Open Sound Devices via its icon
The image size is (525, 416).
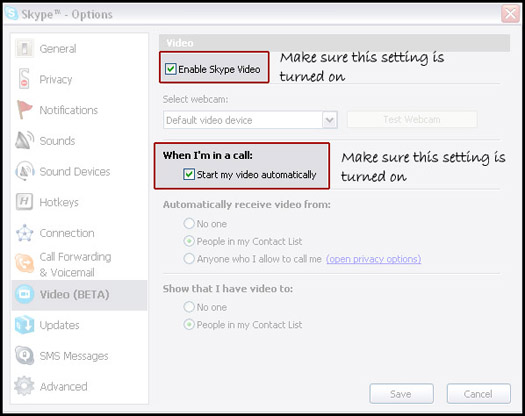click(x=24, y=171)
